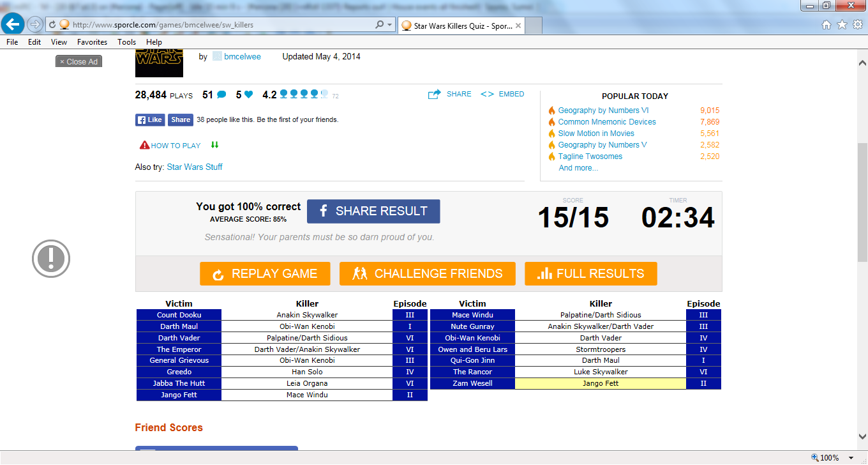The image size is (868, 465).
Task: Click the FULL RESULTS button
Action: coord(590,274)
